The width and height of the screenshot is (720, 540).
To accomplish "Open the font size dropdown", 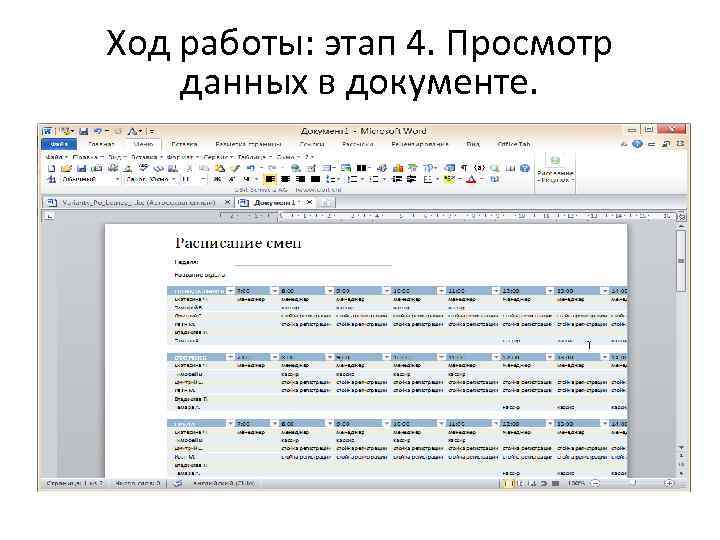I will [204, 179].
